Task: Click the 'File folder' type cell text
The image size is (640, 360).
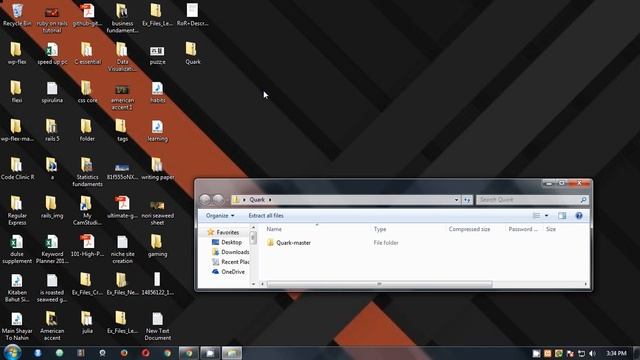Action: pos(386,242)
